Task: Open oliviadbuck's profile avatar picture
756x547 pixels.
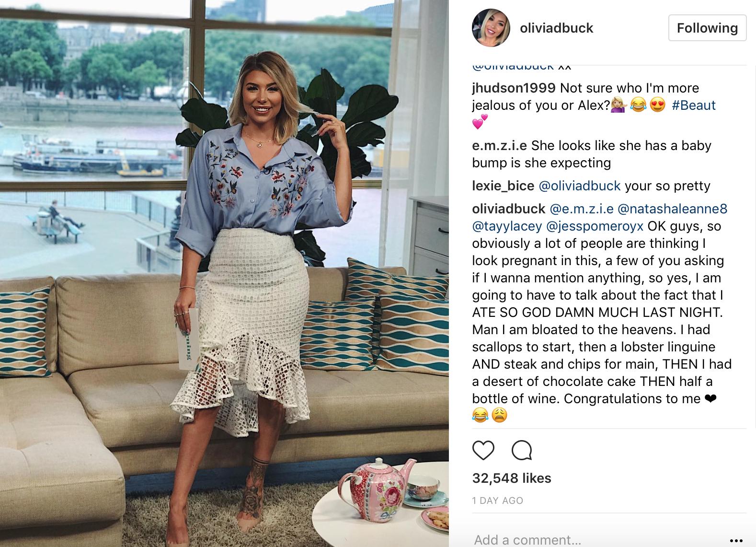Action: coord(491,28)
